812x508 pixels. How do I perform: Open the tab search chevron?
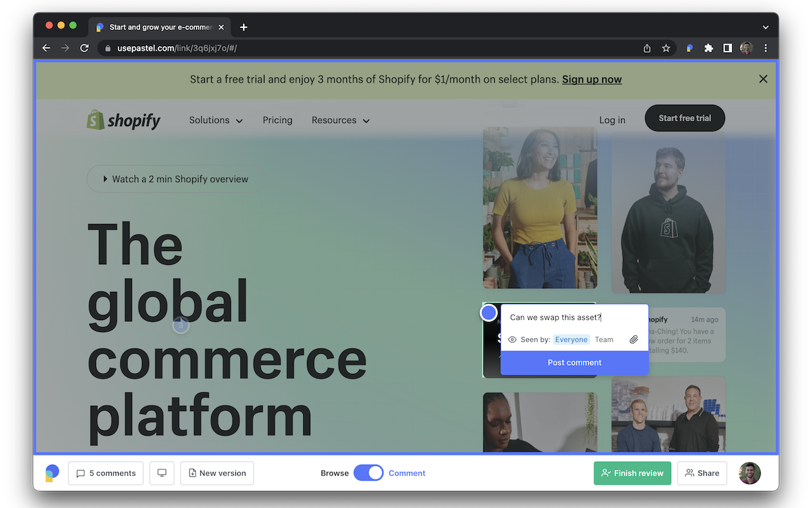click(766, 27)
